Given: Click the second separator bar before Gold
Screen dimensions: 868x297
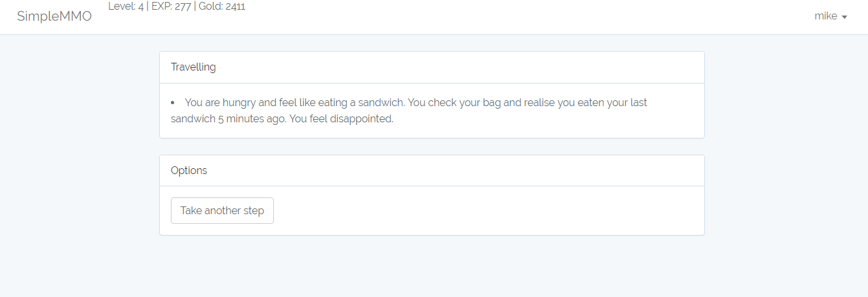Looking at the screenshot, I should (195, 7).
